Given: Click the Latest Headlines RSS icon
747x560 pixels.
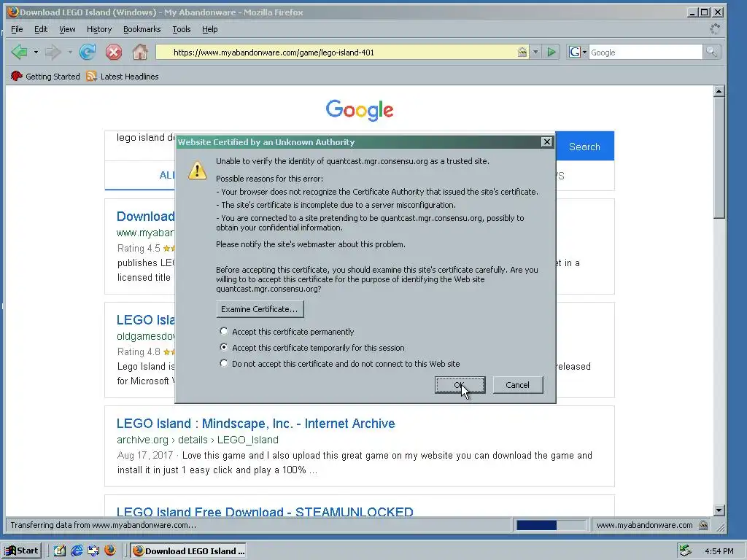Looking at the screenshot, I should pos(91,76).
